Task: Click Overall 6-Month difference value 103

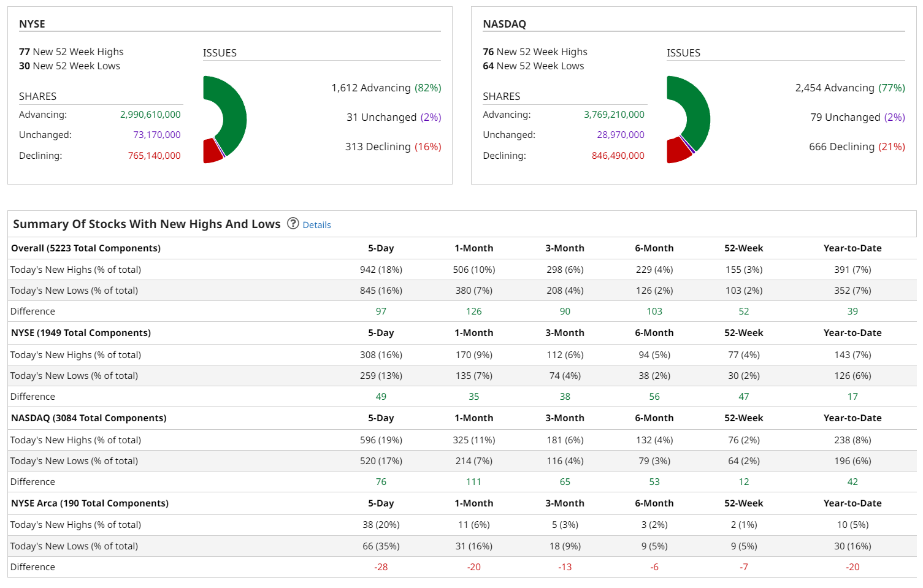Action: point(654,311)
